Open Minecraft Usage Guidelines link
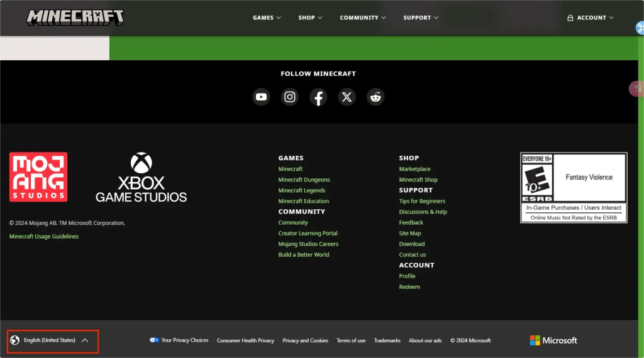 [x=44, y=236]
